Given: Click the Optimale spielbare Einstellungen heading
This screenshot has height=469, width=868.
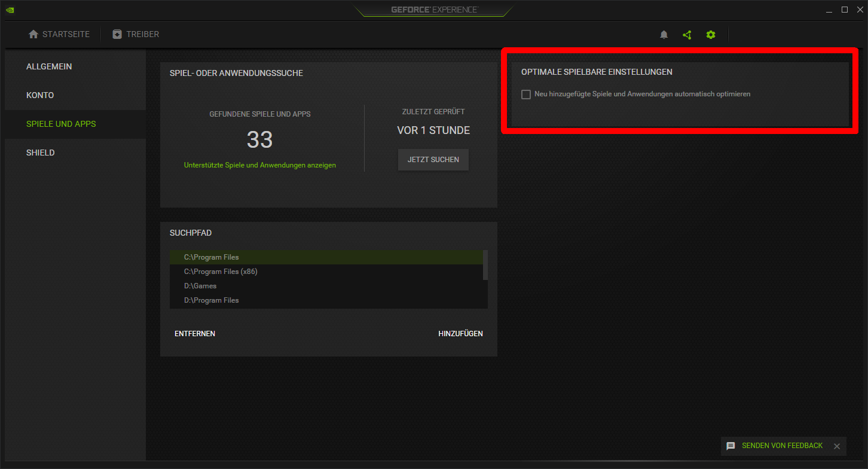Looking at the screenshot, I should [x=597, y=72].
